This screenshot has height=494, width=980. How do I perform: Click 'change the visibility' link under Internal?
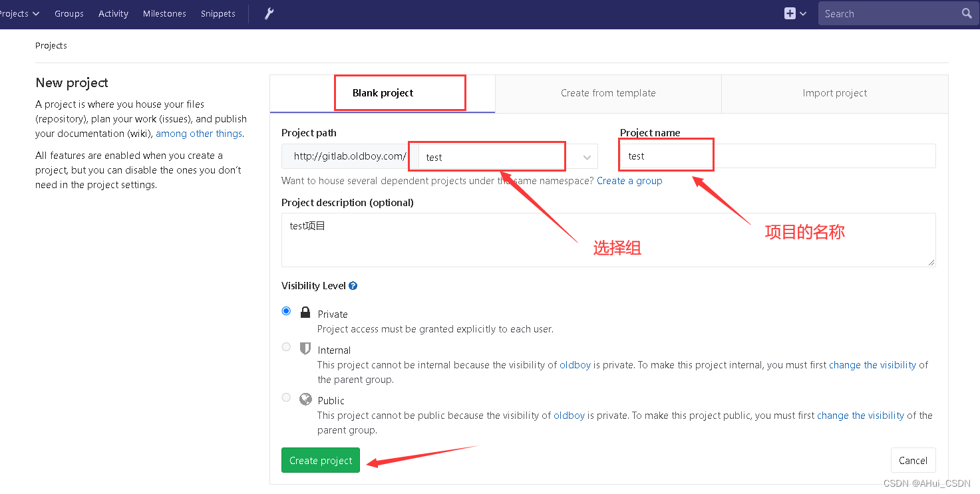pyautogui.click(x=872, y=365)
